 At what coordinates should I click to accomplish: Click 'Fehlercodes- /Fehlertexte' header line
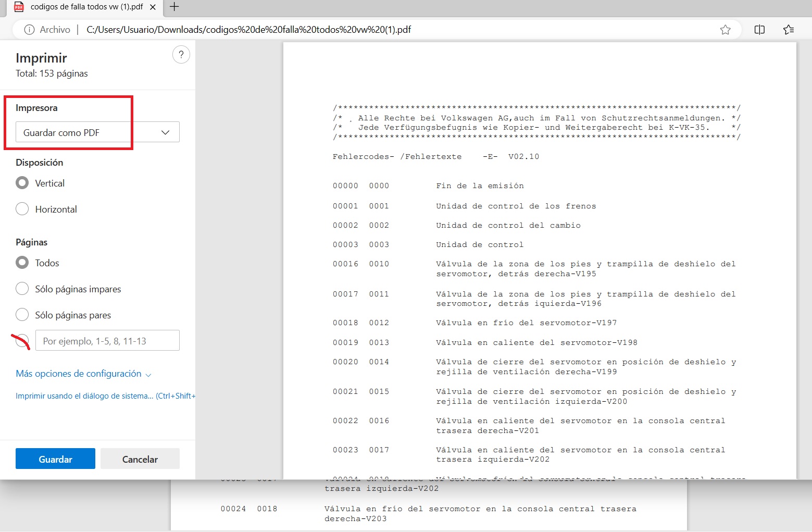[x=397, y=157]
